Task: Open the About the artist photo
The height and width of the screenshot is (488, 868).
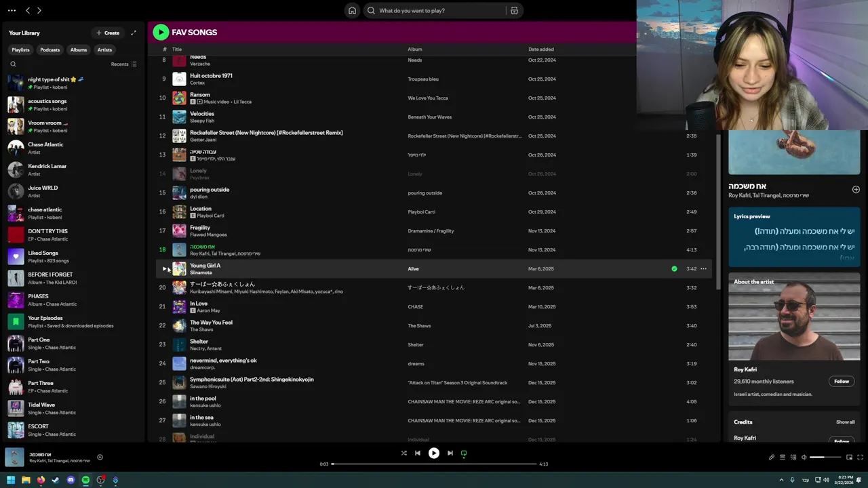Action: tap(794, 317)
